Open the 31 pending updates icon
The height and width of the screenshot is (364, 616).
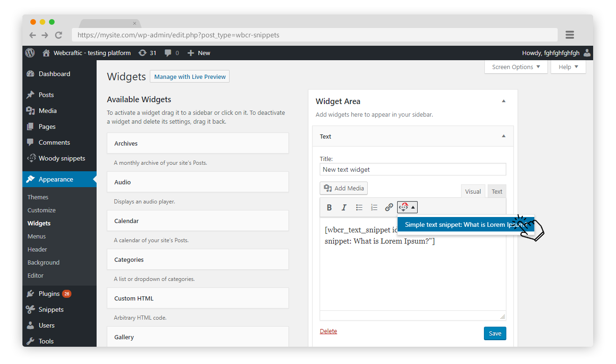[142, 53]
